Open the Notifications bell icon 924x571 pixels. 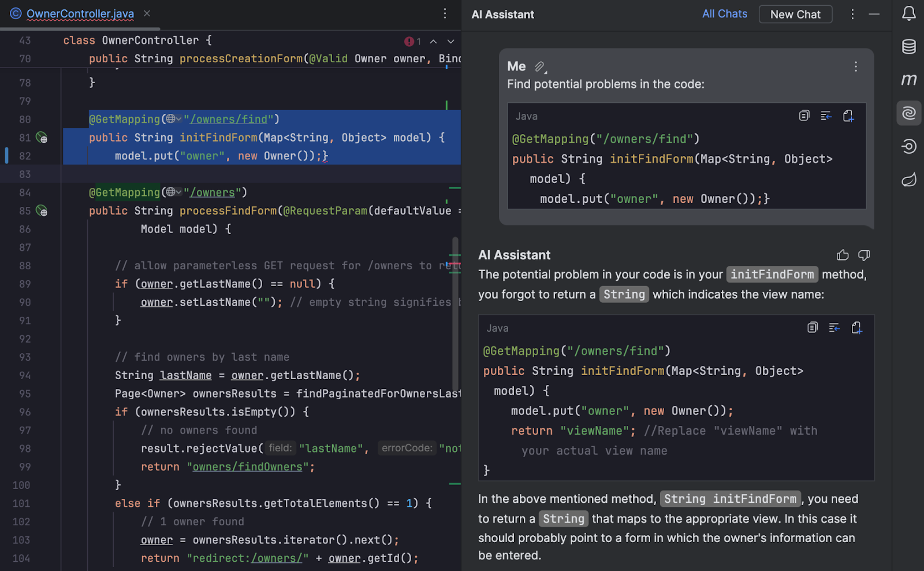[x=908, y=13]
